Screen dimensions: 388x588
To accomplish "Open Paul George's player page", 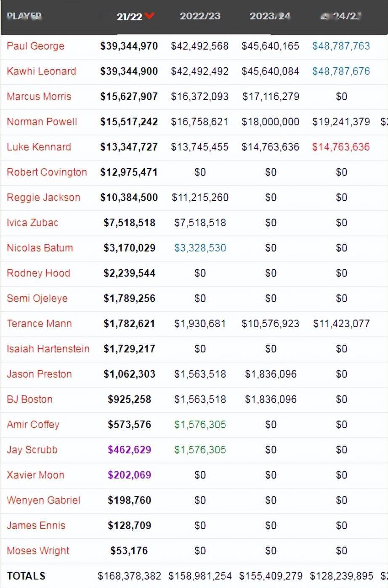I will pyautogui.click(x=35, y=46).
